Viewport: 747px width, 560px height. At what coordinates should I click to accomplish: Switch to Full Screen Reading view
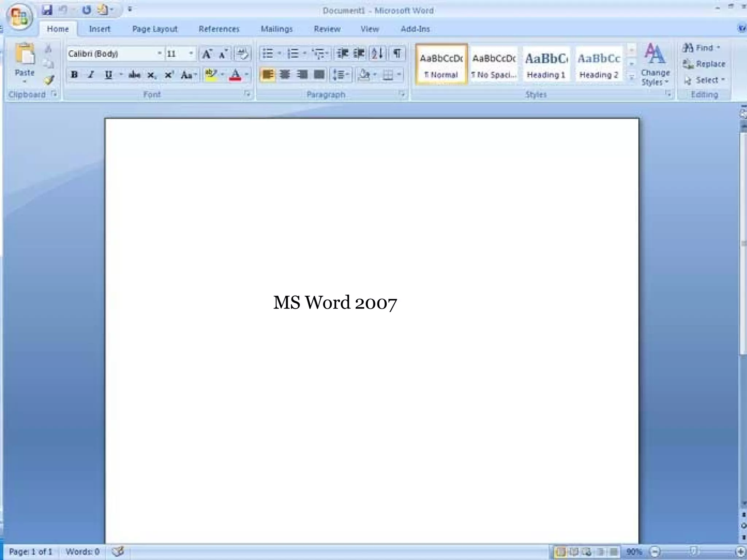pyautogui.click(x=574, y=552)
